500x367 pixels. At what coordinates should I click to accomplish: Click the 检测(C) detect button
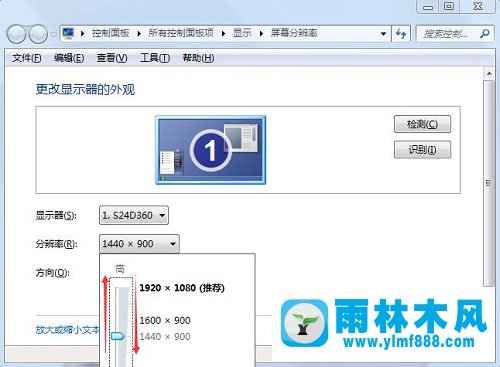pos(422,124)
